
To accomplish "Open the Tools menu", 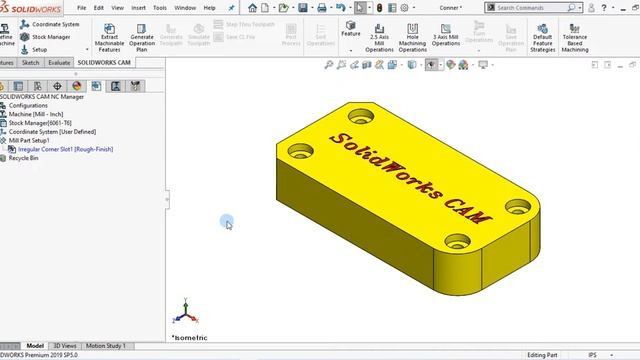I will pyautogui.click(x=160, y=8).
